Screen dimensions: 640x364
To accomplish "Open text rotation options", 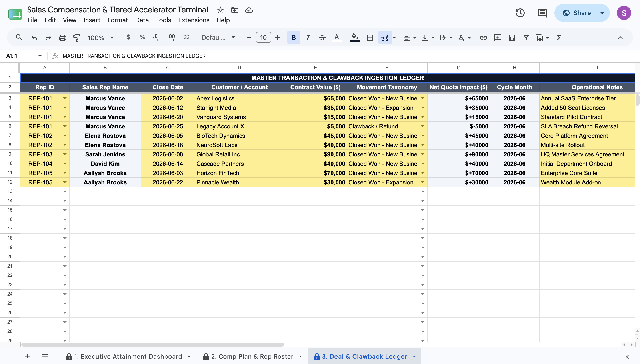I will [464, 38].
